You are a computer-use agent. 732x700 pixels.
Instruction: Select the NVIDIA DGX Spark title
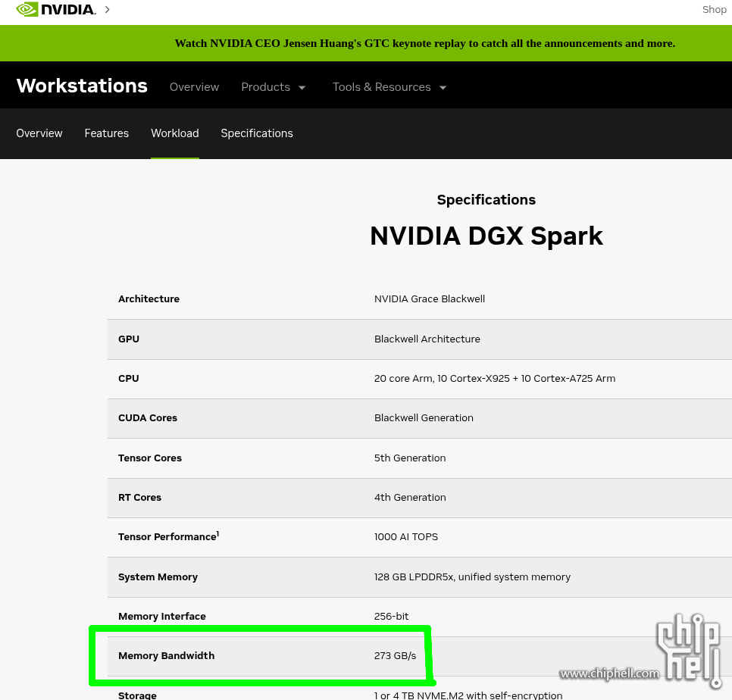pyautogui.click(x=486, y=236)
